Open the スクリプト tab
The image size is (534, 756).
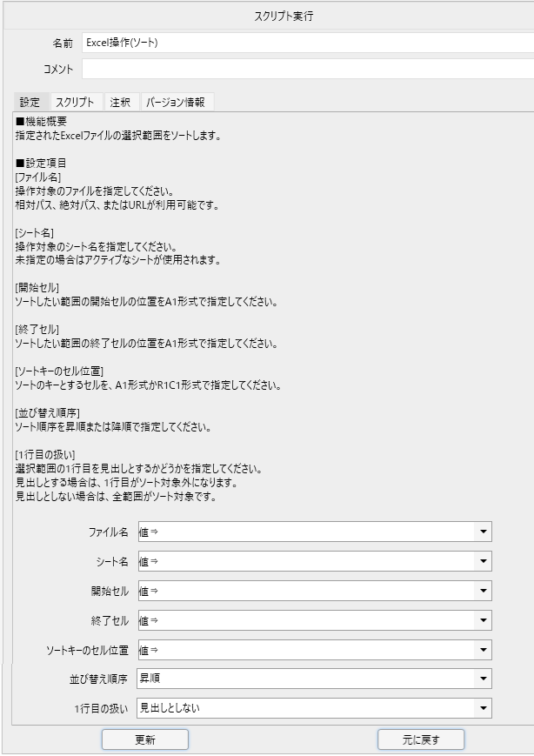tap(75, 102)
